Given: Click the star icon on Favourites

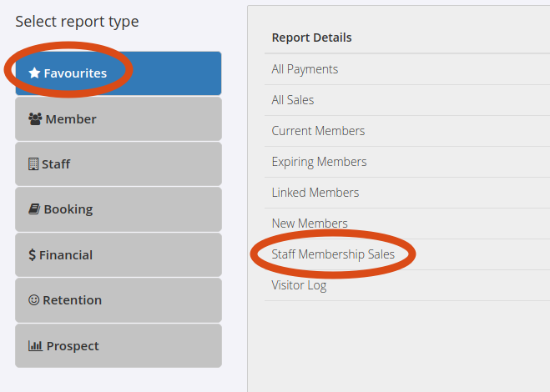Looking at the screenshot, I should 34,73.
